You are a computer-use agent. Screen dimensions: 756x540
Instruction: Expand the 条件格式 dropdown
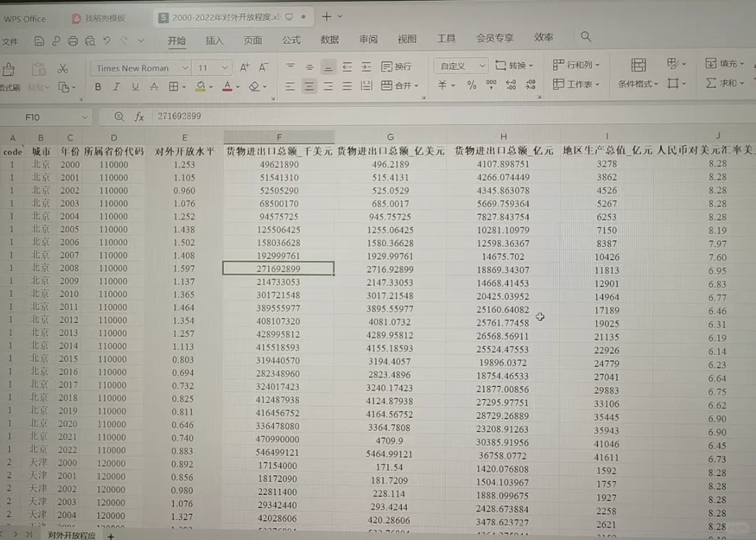click(656, 84)
